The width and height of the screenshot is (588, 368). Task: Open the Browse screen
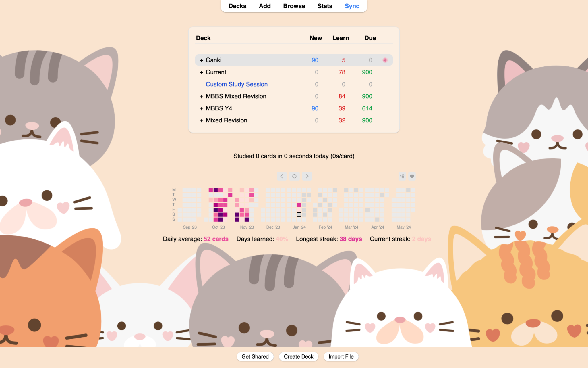[x=294, y=6]
